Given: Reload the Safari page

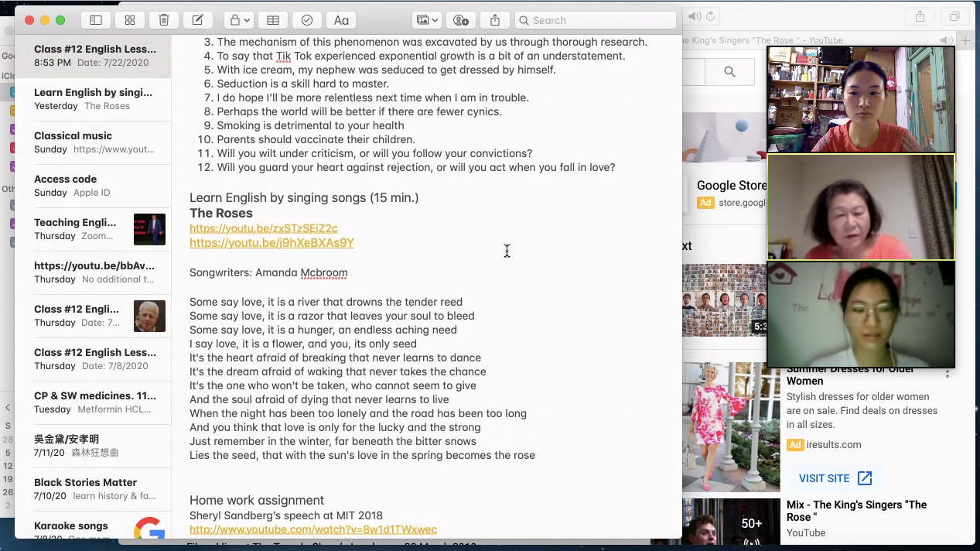Looking at the screenshot, I should pyautogui.click(x=711, y=16).
